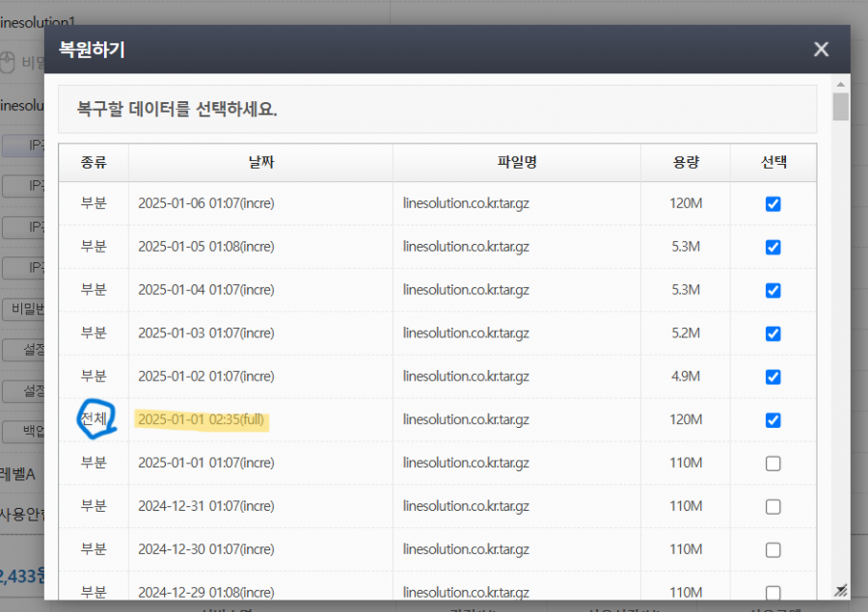Viewport: 868px width, 612px height.
Task: Click the date 2024-12-29 01:08(incre)
Action: (x=206, y=592)
